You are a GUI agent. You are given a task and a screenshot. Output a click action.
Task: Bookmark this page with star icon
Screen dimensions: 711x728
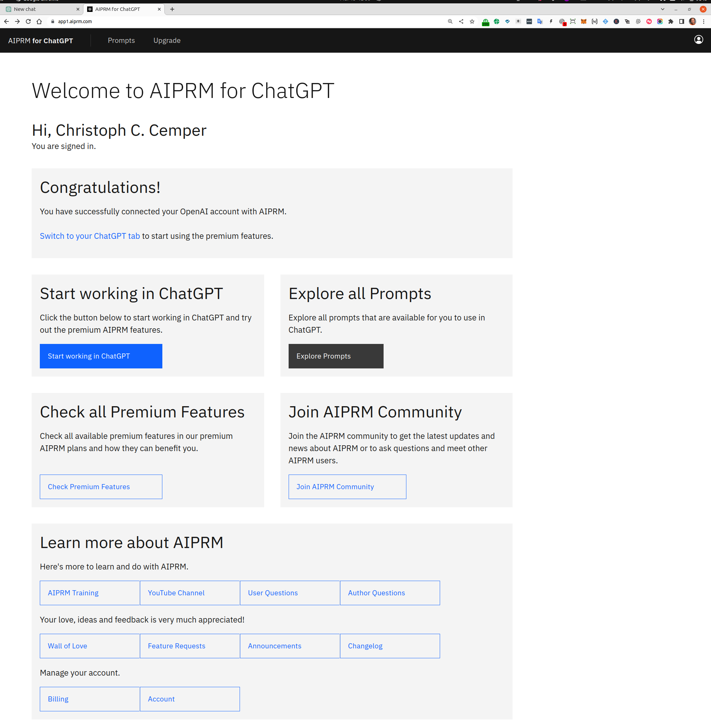click(472, 22)
